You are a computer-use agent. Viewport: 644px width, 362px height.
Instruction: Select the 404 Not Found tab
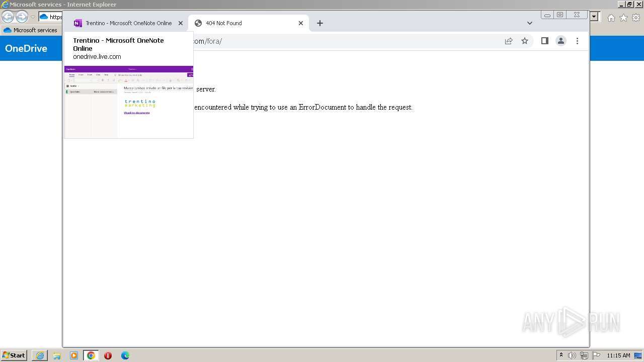point(249,23)
